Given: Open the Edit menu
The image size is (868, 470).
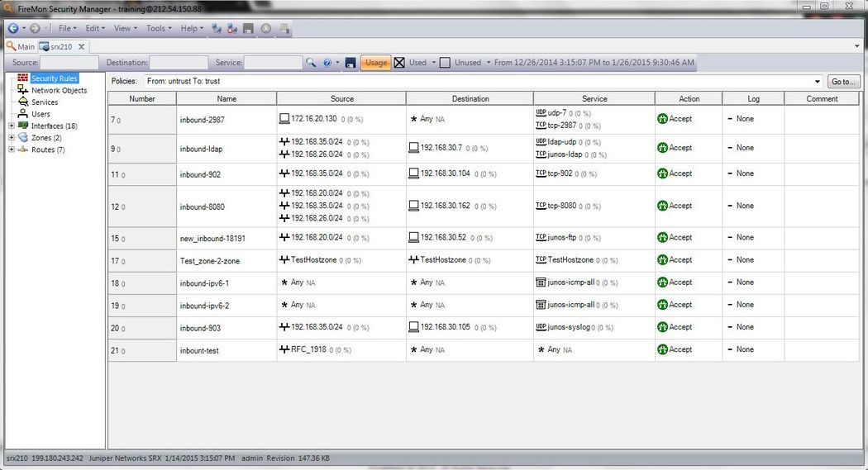Looking at the screenshot, I should [x=95, y=28].
